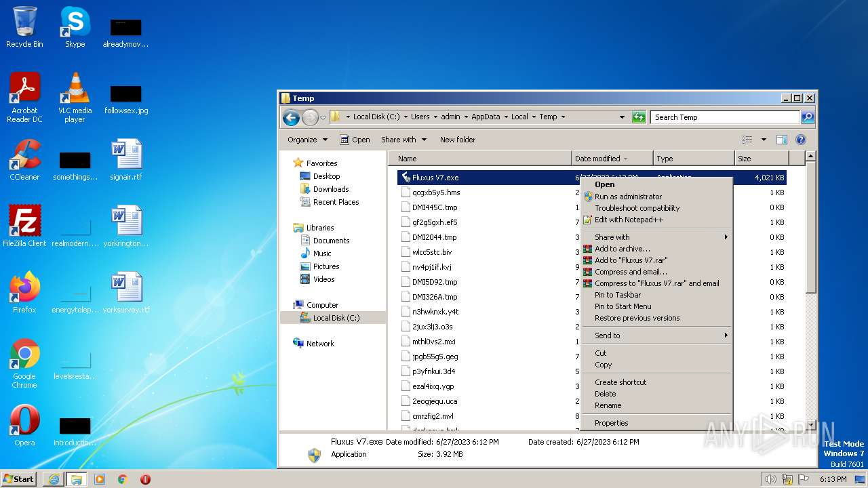Choose Create shortcut option
The width and height of the screenshot is (868, 488).
click(656, 382)
